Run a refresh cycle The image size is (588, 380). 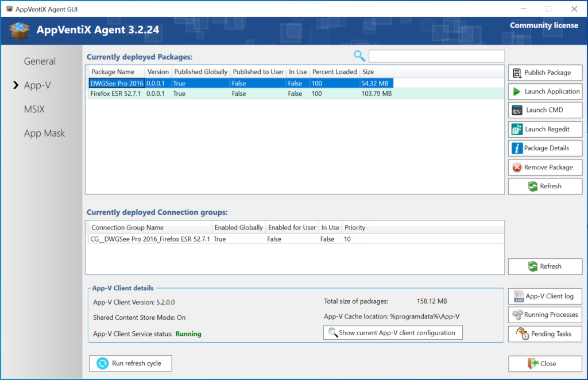coord(130,363)
